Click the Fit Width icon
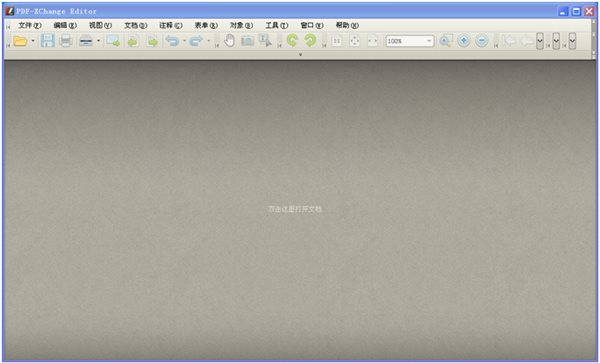The height and width of the screenshot is (363, 600). pyautogui.click(x=373, y=41)
